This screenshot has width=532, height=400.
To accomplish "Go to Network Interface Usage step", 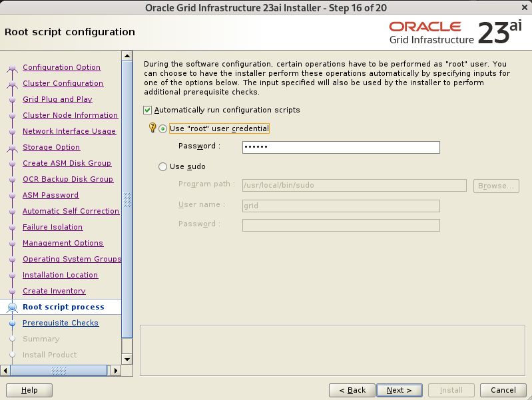I will click(69, 131).
